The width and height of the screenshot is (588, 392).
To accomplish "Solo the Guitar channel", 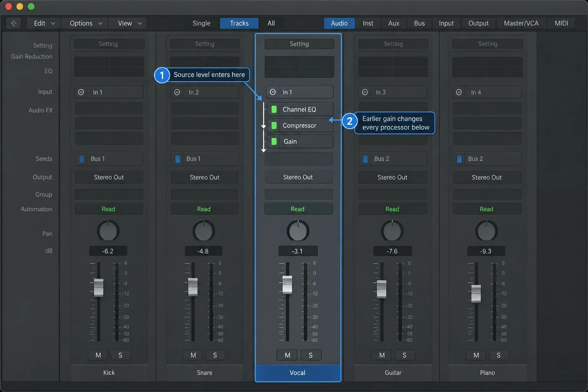I will tap(405, 355).
